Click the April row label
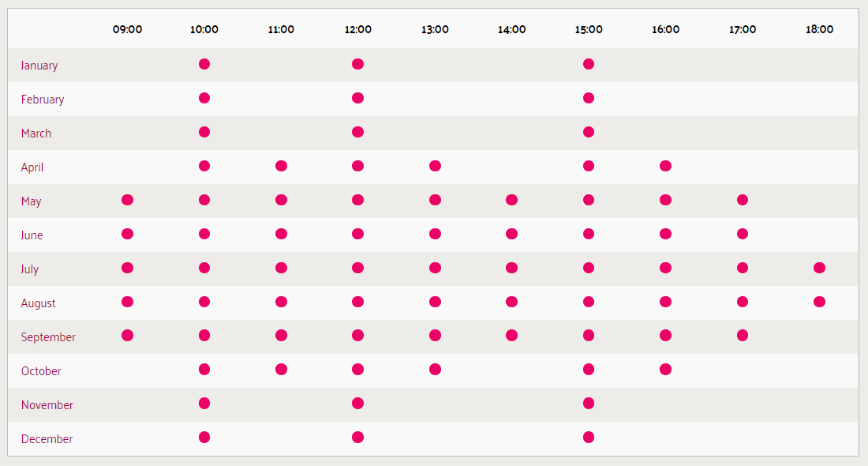The height and width of the screenshot is (466, 868). [32, 167]
